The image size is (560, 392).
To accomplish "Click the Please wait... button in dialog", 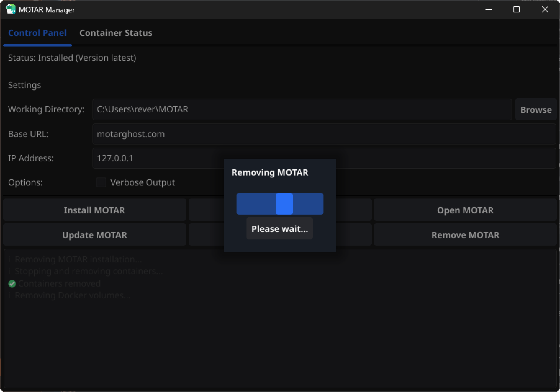I will [x=279, y=229].
